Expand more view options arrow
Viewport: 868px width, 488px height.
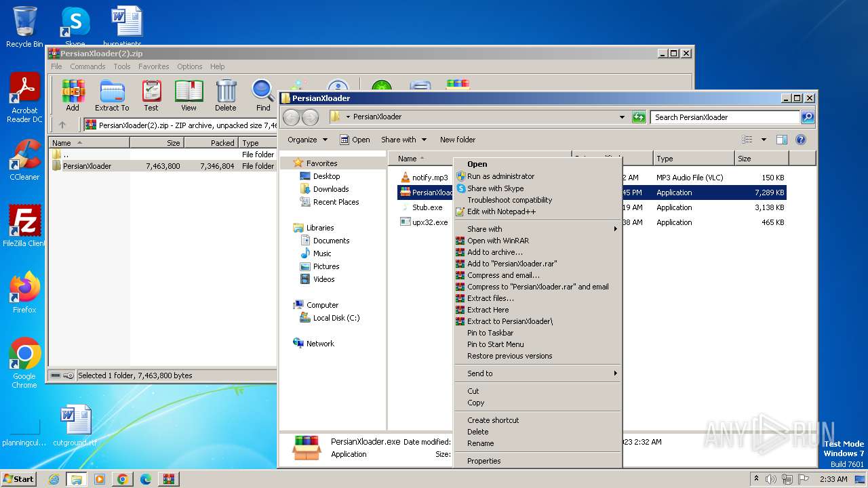tap(764, 140)
